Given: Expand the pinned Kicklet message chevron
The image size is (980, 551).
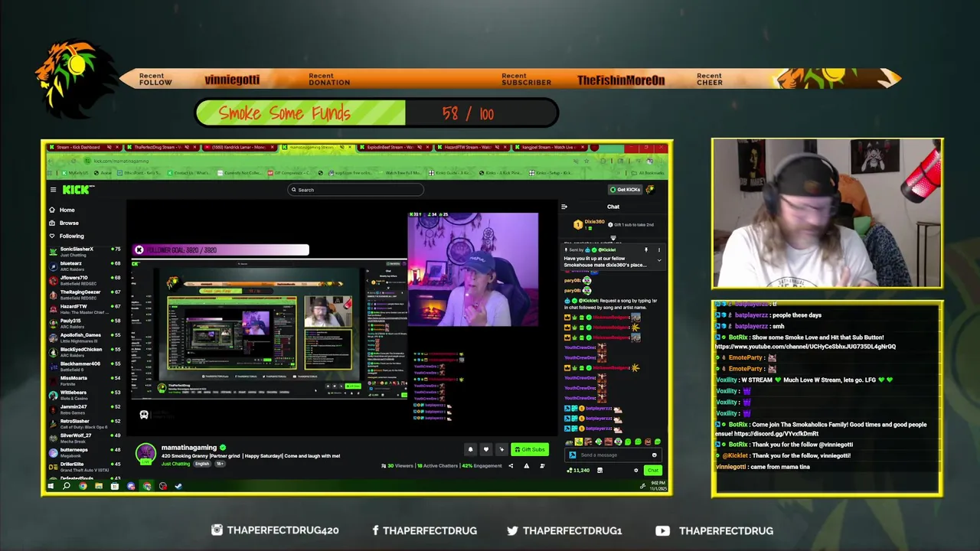Looking at the screenshot, I should pos(659,260).
